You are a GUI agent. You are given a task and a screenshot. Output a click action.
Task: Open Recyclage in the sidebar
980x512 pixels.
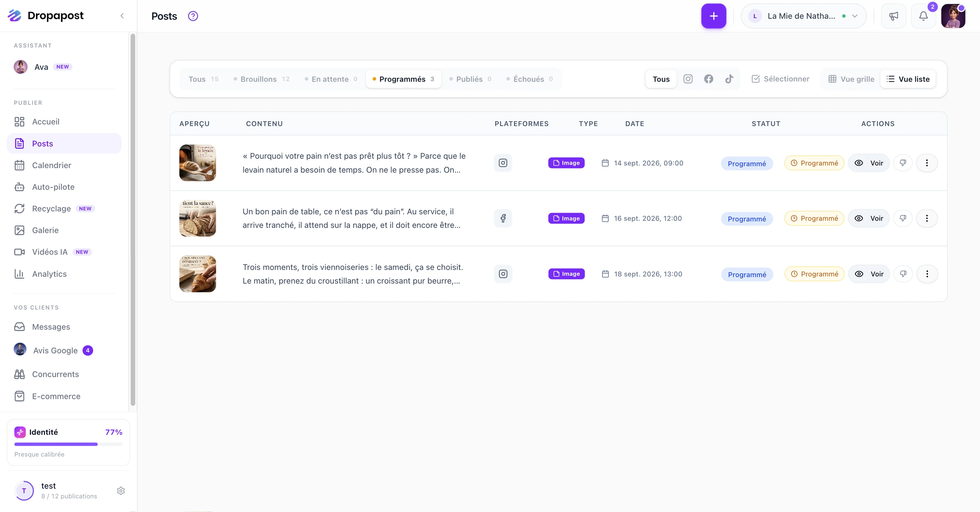[x=64, y=208]
